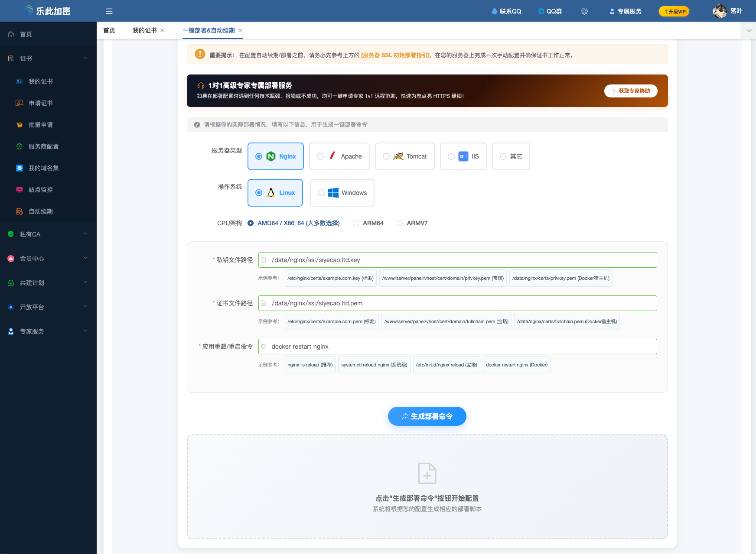Click the 服务商配置 sidebar icon
The image size is (756, 554).
pyautogui.click(x=20, y=146)
